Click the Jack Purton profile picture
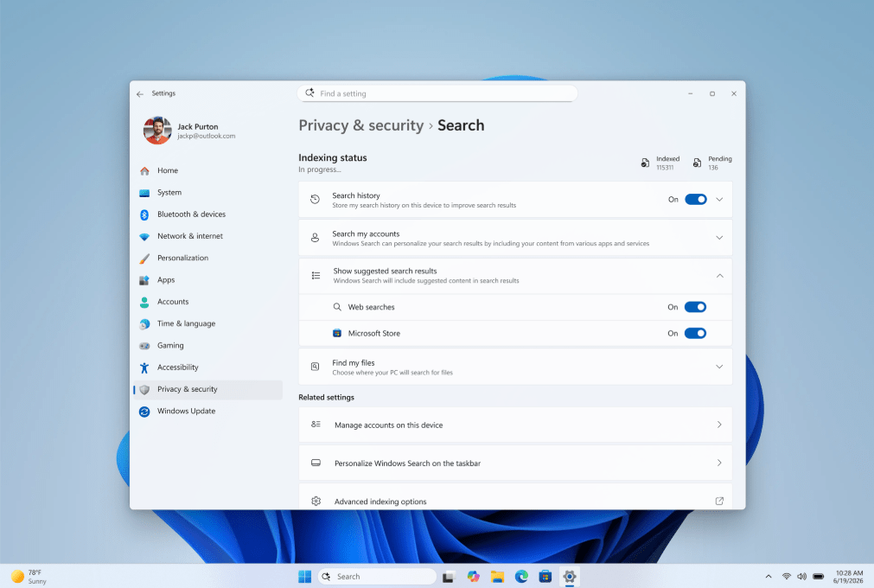Image resolution: width=874 pixels, height=588 pixels. tap(157, 131)
